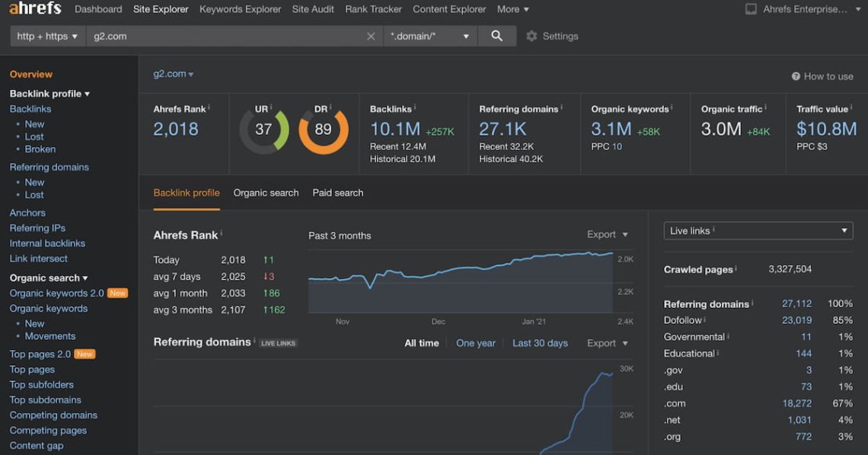The height and width of the screenshot is (455, 868).
Task: Select Backlink profile tab
Action: 187,193
